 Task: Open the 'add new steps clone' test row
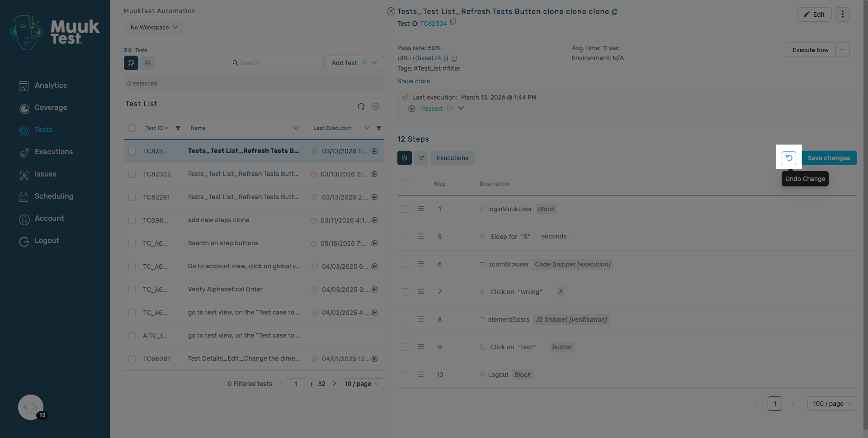(254, 220)
